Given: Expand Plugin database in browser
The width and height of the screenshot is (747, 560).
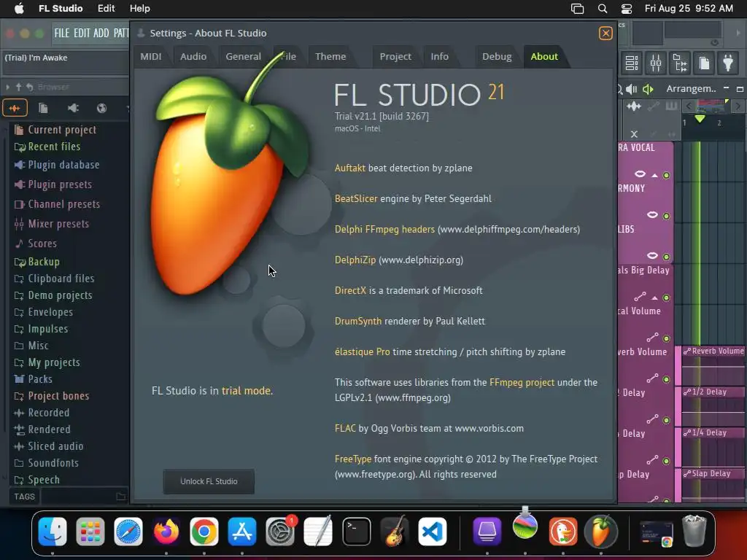Looking at the screenshot, I should tap(63, 165).
